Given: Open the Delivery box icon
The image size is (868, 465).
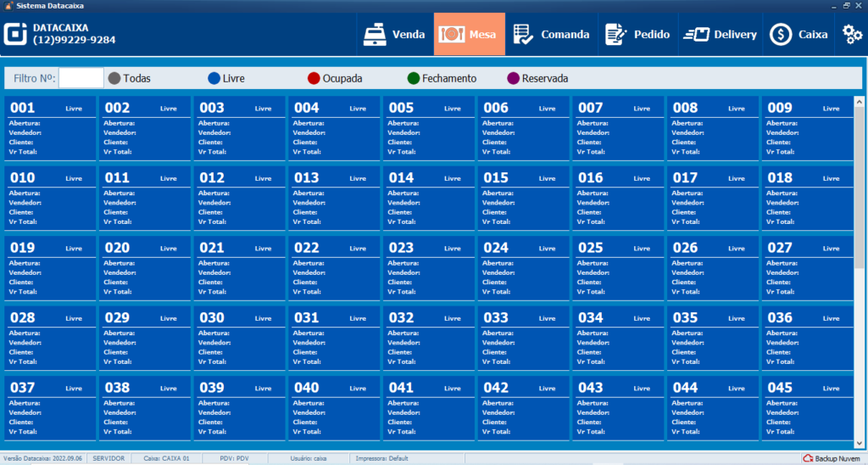Looking at the screenshot, I should point(695,35).
